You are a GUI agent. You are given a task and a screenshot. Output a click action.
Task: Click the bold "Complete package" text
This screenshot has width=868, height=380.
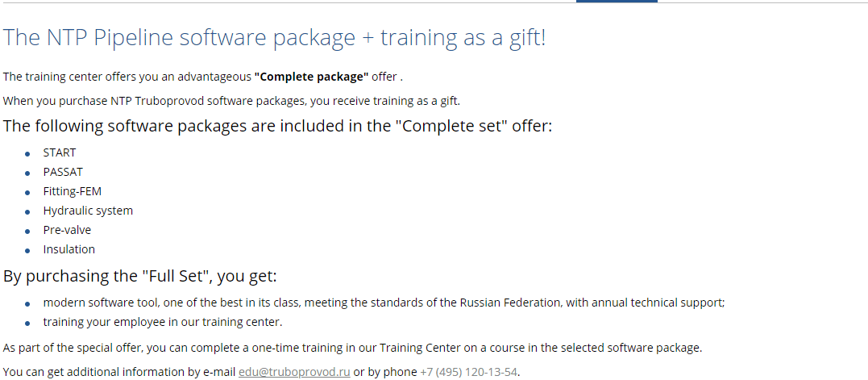(311, 77)
